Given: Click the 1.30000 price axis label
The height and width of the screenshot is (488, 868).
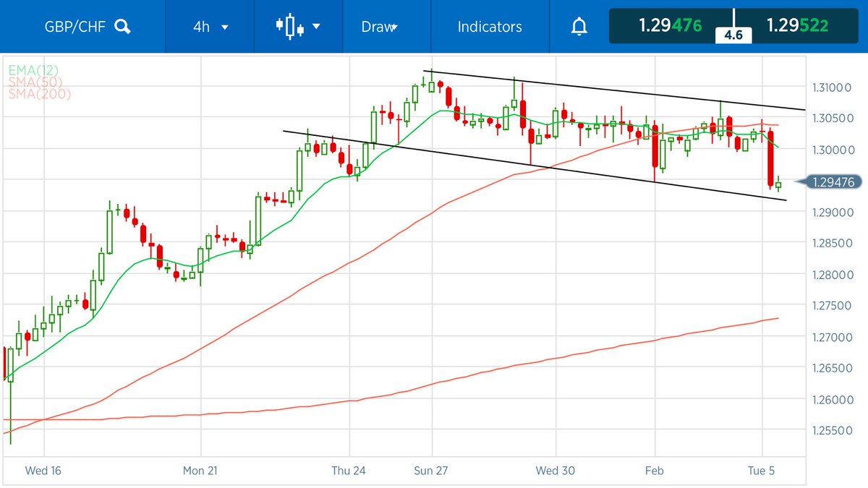Looking at the screenshot, I should (833, 150).
